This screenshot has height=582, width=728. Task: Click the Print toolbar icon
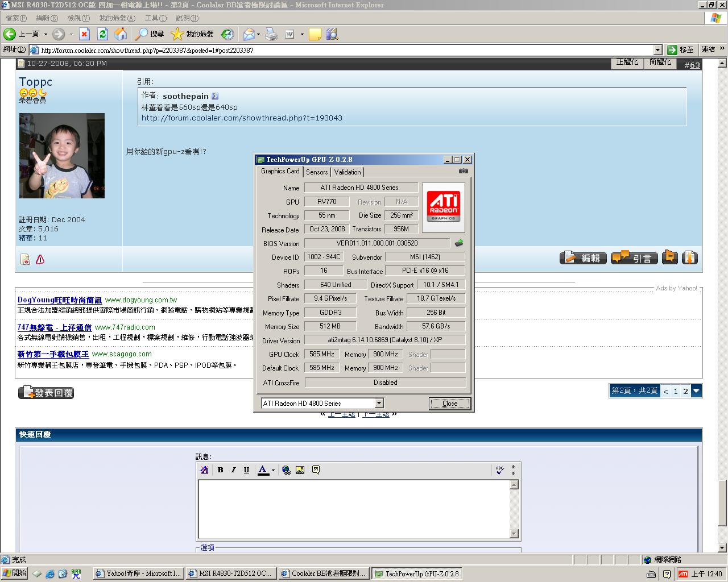[x=271, y=34]
